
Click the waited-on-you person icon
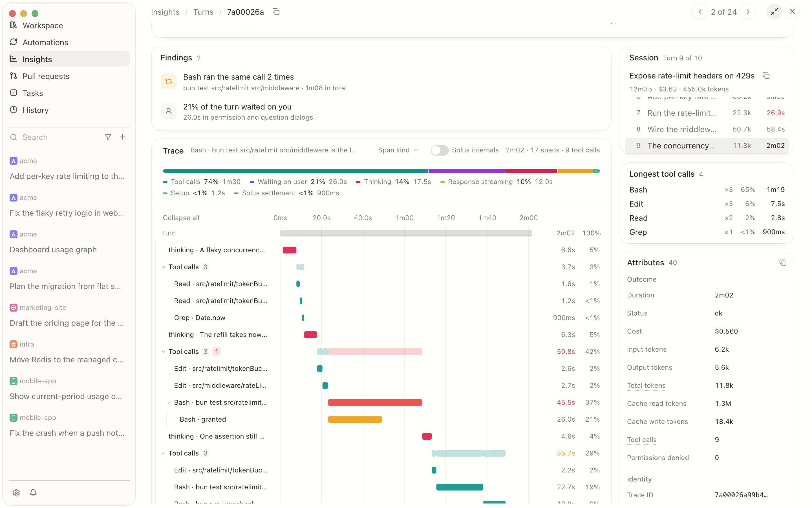click(168, 111)
